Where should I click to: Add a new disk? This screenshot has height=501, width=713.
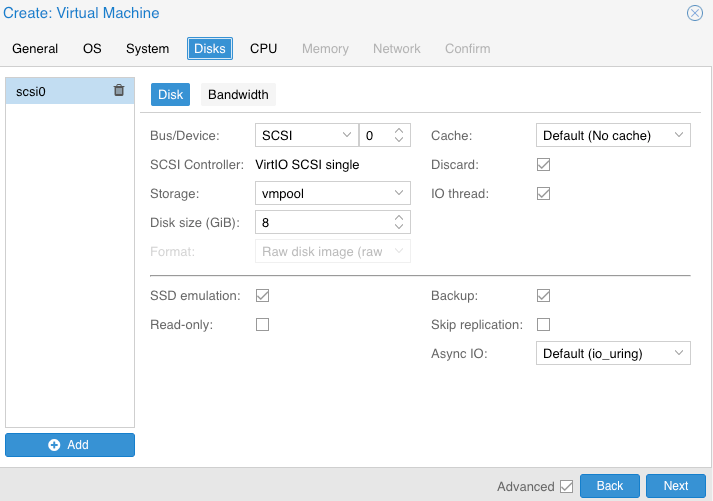click(70, 445)
